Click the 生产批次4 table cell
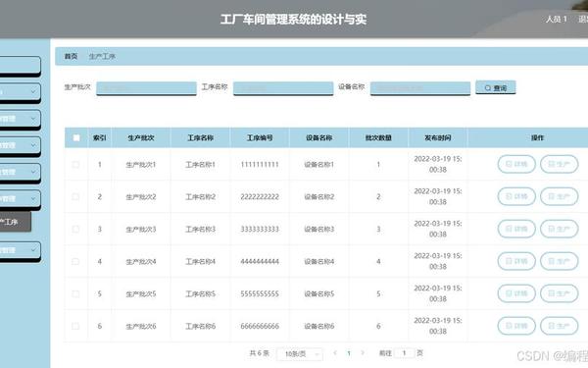Viewport: 588px width, 368px height. point(141,261)
